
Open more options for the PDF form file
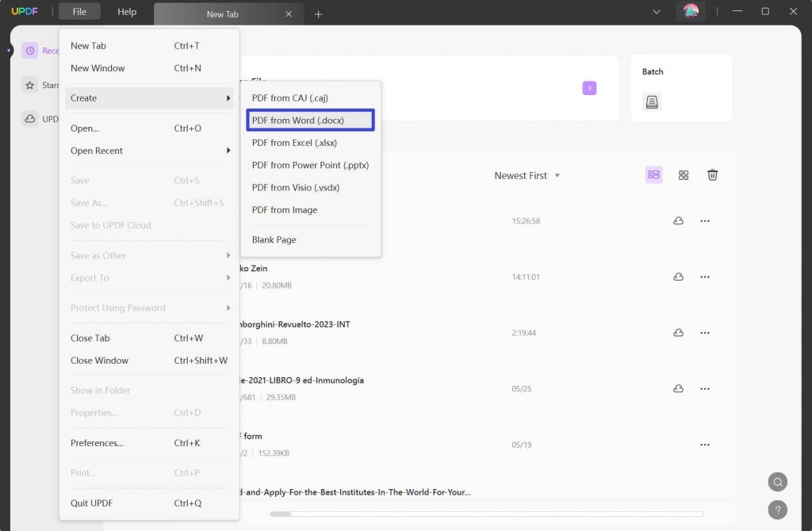[x=705, y=445]
